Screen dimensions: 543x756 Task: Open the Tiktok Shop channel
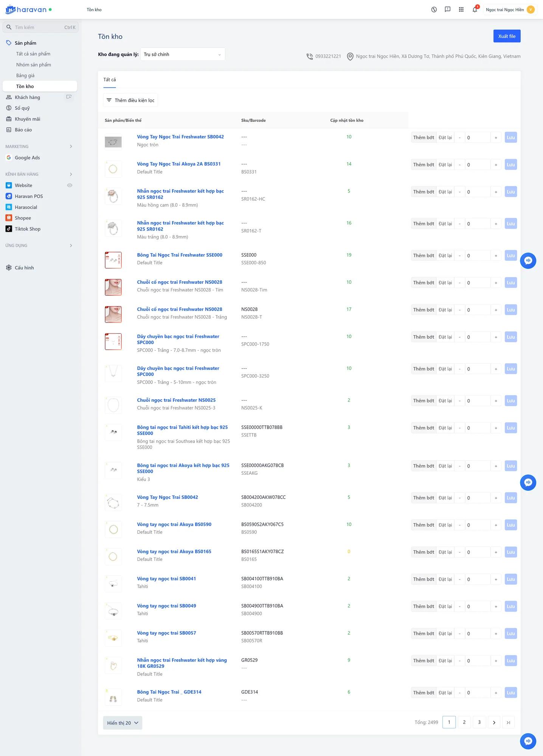click(27, 229)
